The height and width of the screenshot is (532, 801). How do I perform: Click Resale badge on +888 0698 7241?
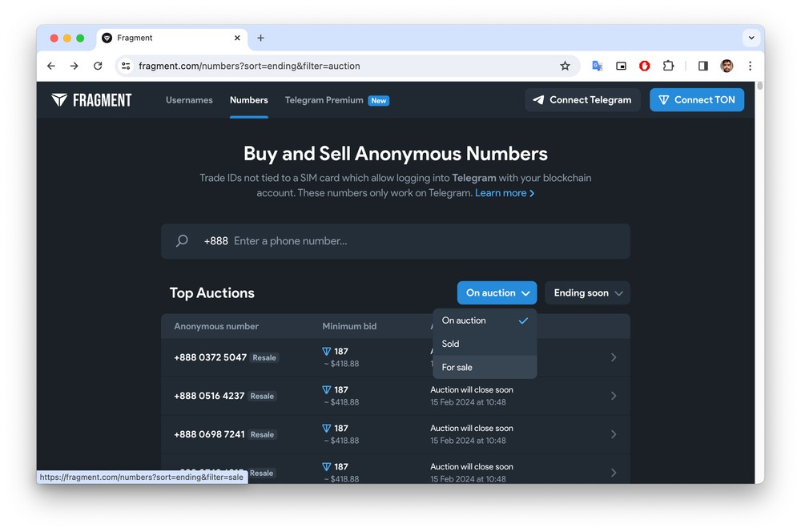coord(262,434)
